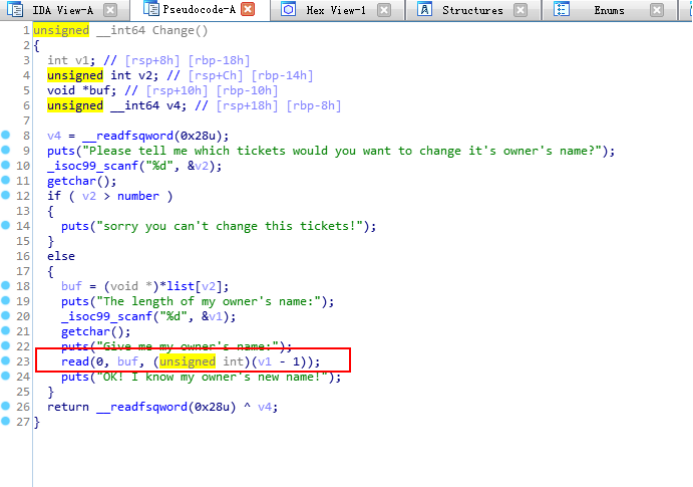Image resolution: width=693 pixels, height=487 pixels.
Task: Switch to the Structures tab
Action: tap(472, 10)
